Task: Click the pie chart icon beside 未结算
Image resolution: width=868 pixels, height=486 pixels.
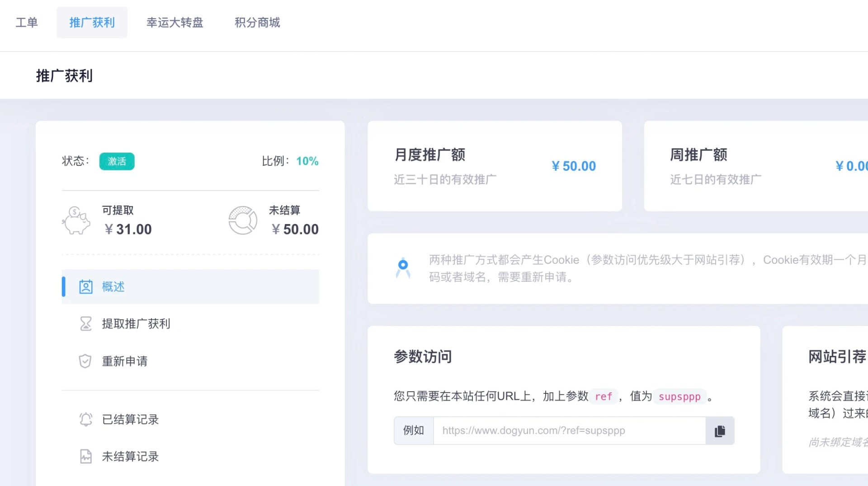Action: 243,220
